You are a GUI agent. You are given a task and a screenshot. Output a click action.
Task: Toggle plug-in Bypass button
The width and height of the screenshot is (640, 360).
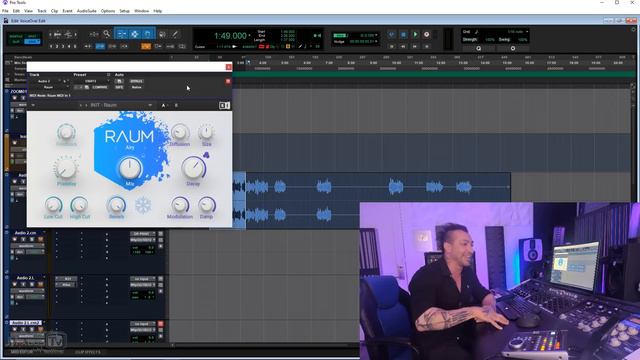click(x=136, y=81)
